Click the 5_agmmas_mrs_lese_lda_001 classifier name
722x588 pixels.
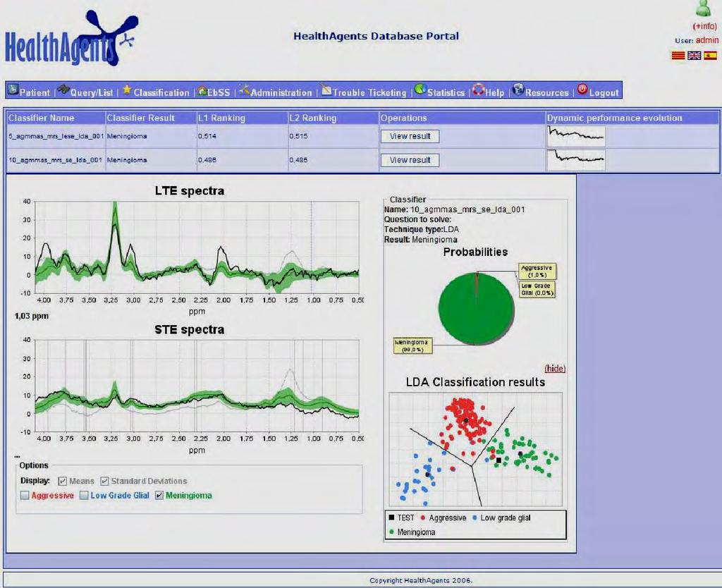coord(56,136)
